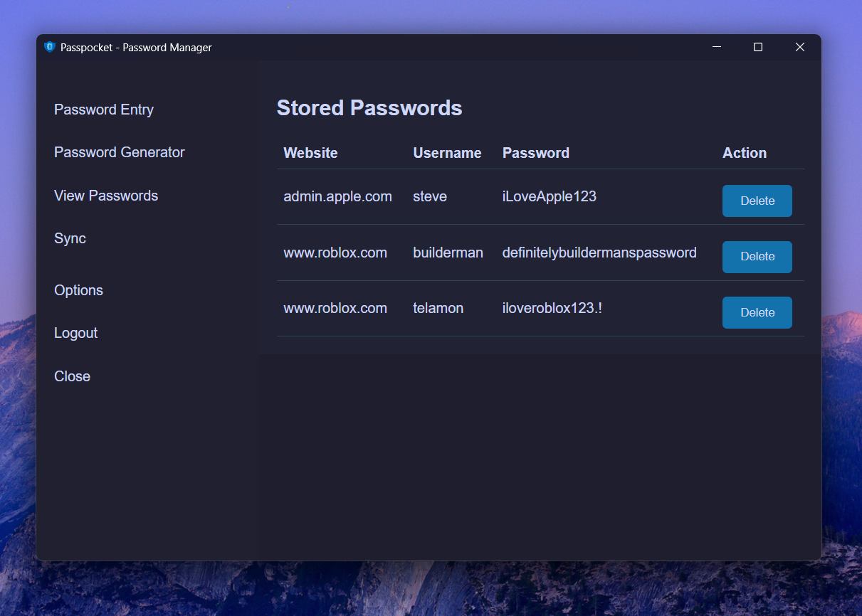The height and width of the screenshot is (616, 862).
Task: Select Close in the sidebar menu
Action: (x=72, y=376)
